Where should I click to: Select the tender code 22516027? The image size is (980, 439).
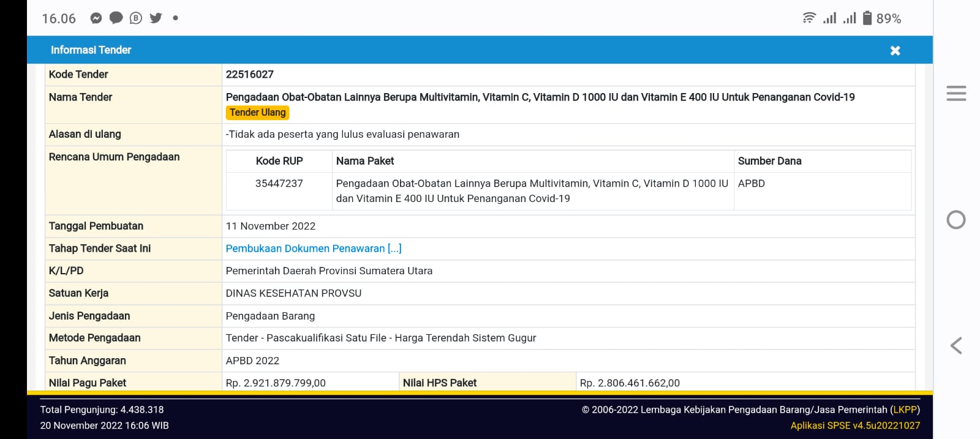[x=250, y=75]
